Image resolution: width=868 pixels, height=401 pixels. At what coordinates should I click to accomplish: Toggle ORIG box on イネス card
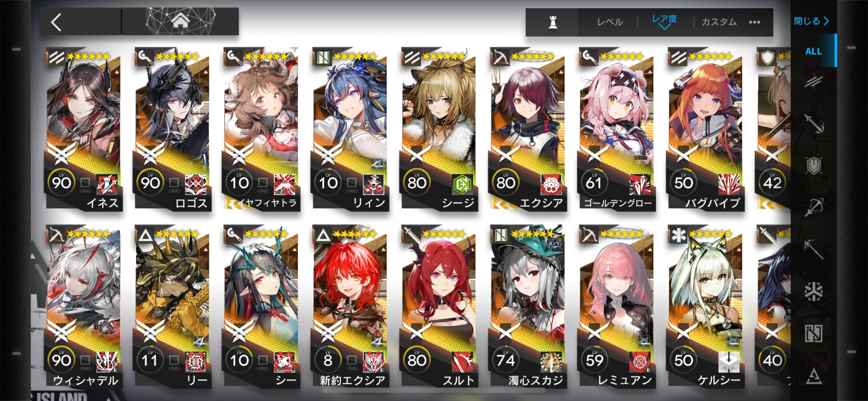coord(85,182)
